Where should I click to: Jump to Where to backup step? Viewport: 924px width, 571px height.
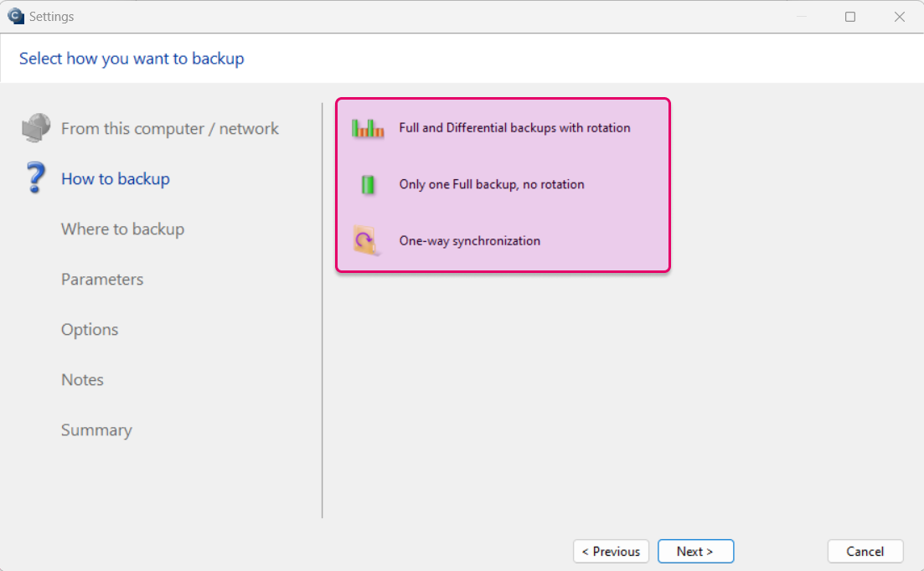tap(122, 229)
